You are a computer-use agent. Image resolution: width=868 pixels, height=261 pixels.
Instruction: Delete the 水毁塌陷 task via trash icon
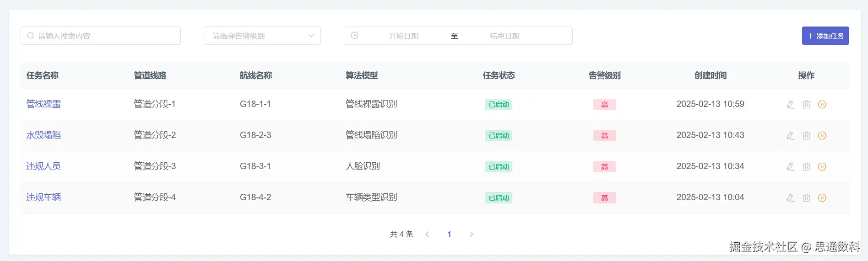pos(806,136)
